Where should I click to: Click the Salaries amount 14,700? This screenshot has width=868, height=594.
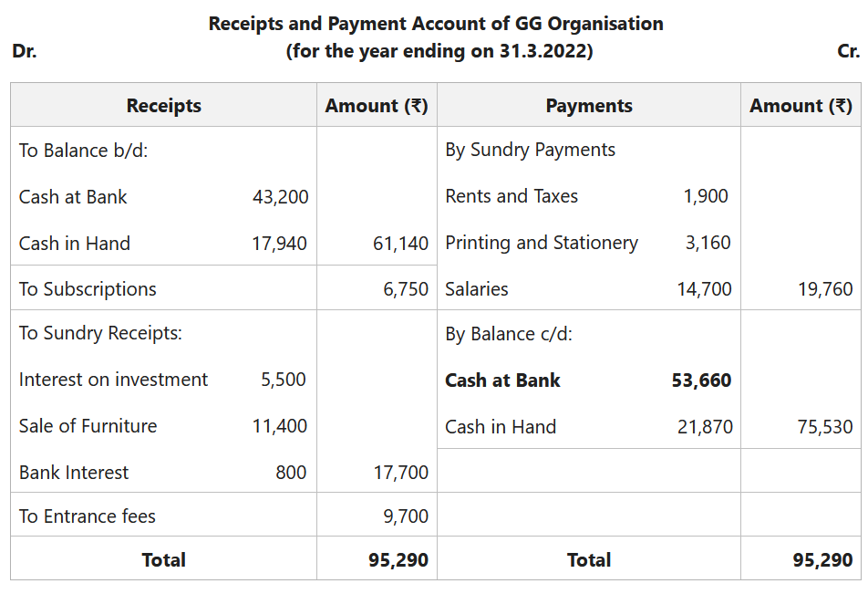704,289
